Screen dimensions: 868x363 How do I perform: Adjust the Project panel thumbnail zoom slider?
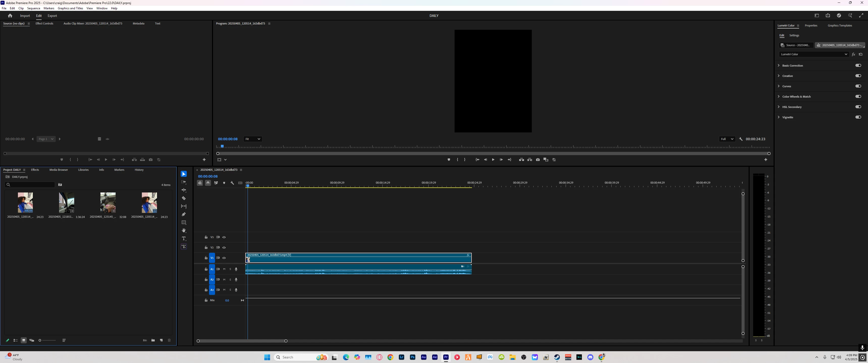[40, 341]
